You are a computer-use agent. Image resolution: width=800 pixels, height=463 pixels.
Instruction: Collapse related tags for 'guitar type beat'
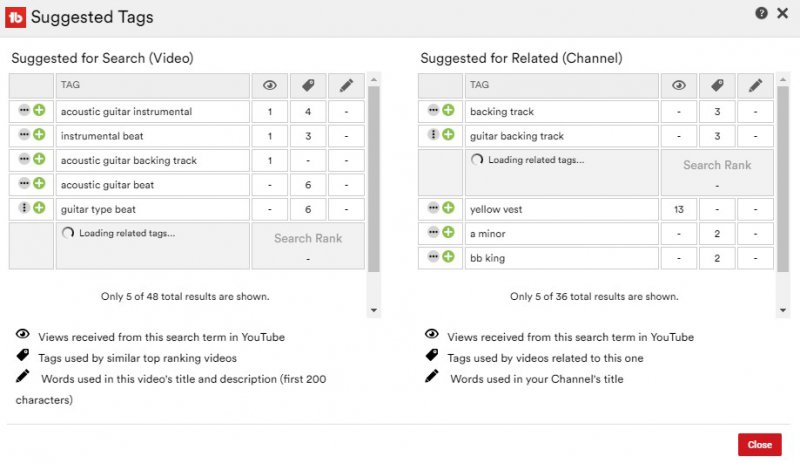25,208
